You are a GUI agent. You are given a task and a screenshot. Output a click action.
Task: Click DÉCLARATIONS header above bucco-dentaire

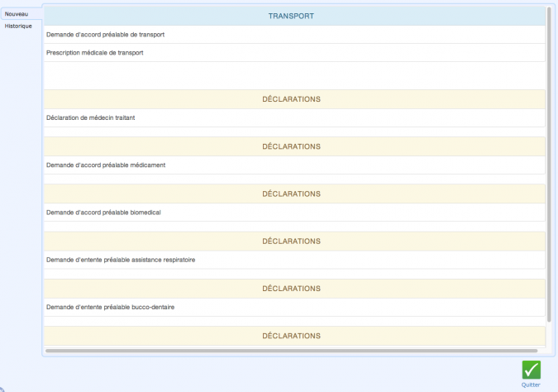tap(294, 289)
